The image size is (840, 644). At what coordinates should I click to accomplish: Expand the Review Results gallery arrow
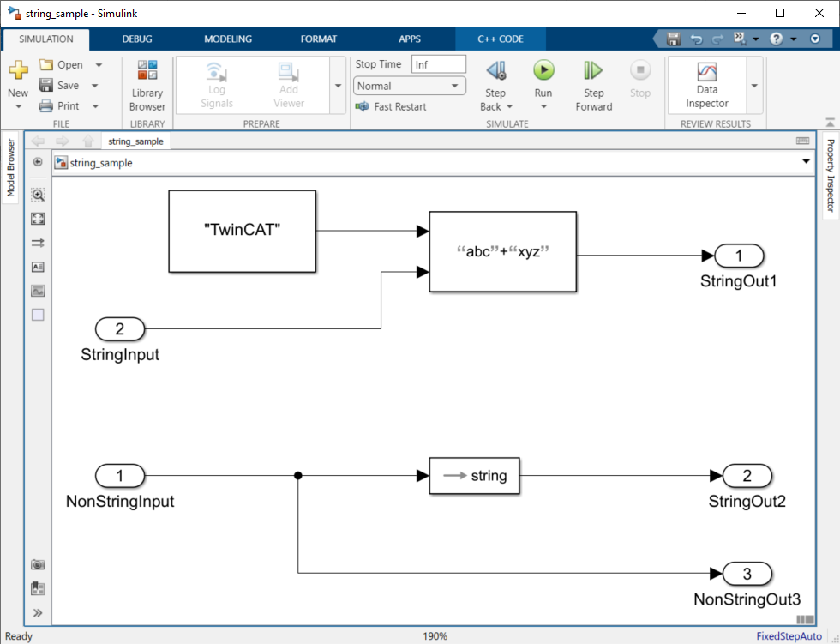click(754, 86)
